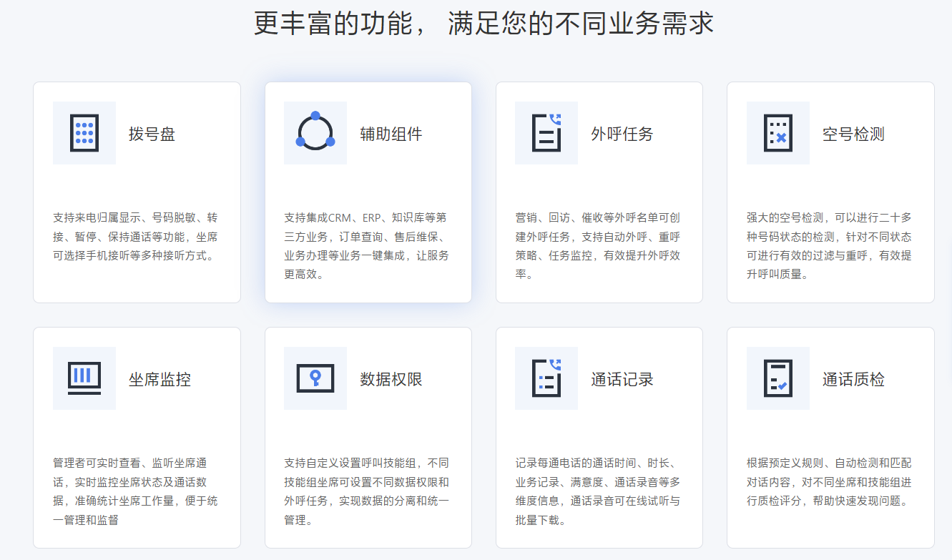Screen dimensions: 952x560
Task: Click the 坐席监控 description paragraph
Action: point(137,493)
